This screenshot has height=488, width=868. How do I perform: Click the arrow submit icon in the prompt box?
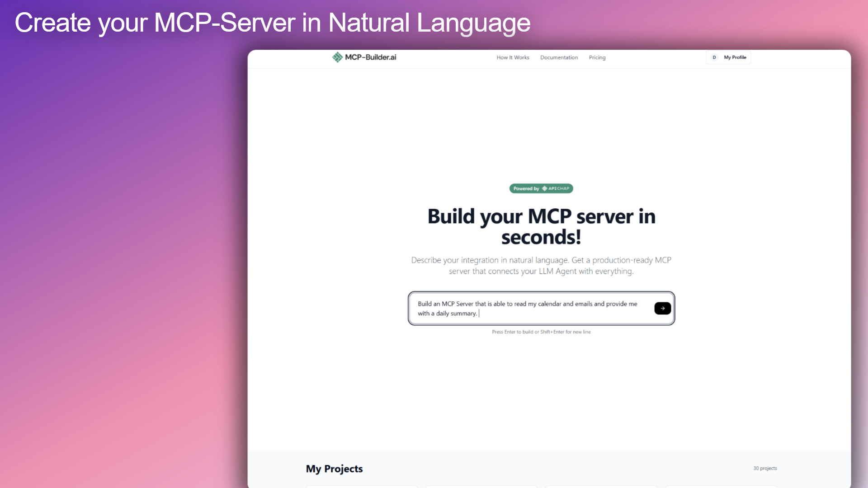coord(662,308)
